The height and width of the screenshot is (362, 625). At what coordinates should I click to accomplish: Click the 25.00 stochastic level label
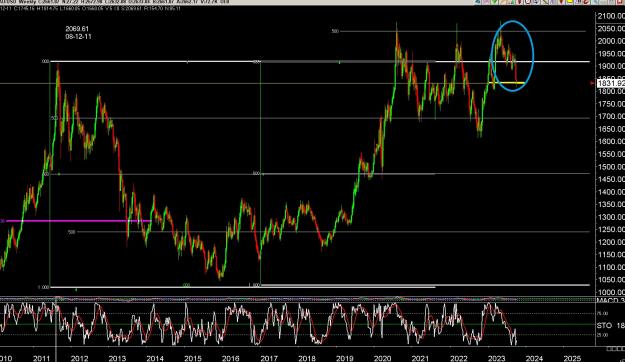click(602, 335)
